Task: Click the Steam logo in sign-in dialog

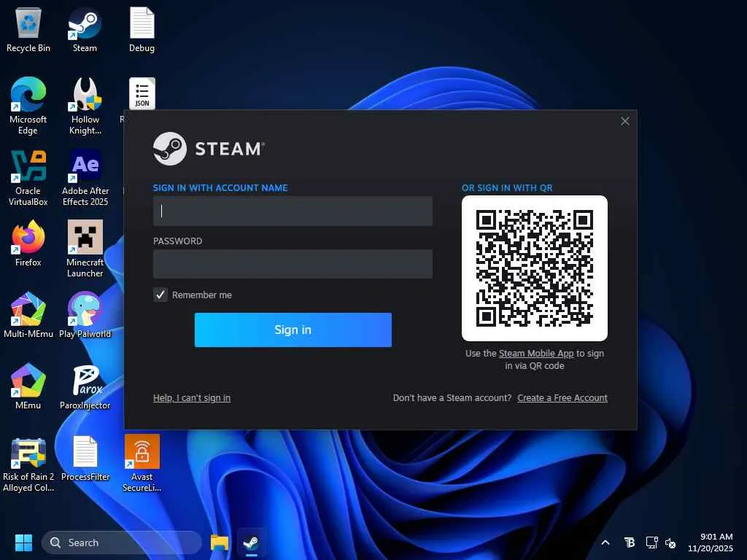Action: point(209,149)
